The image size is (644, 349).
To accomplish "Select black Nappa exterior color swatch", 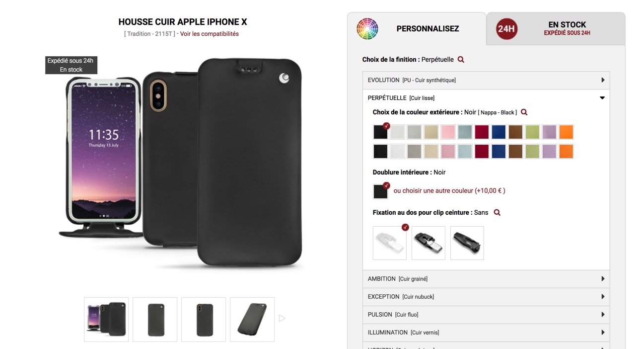I will [380, 132].
